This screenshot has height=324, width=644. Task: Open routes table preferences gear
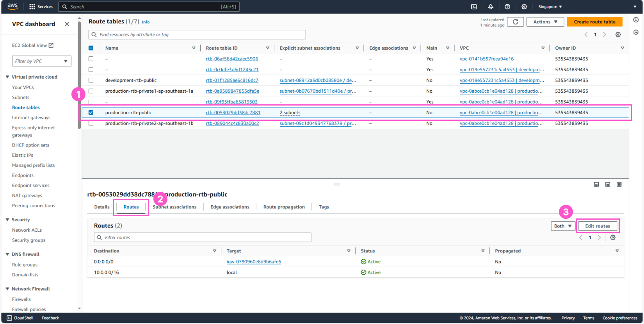coord(613,238)
